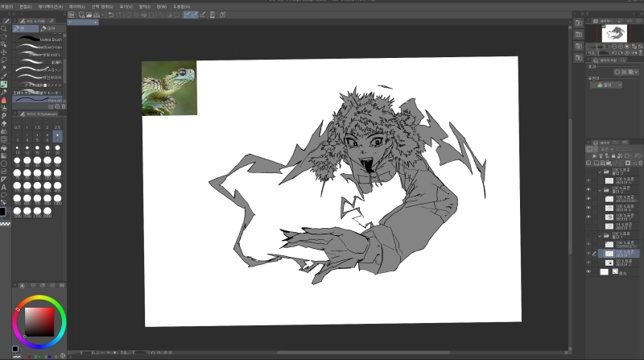Select the Magnifier zoom tool
Viewport: 644px width, 360px height.
tap(4, 28)
